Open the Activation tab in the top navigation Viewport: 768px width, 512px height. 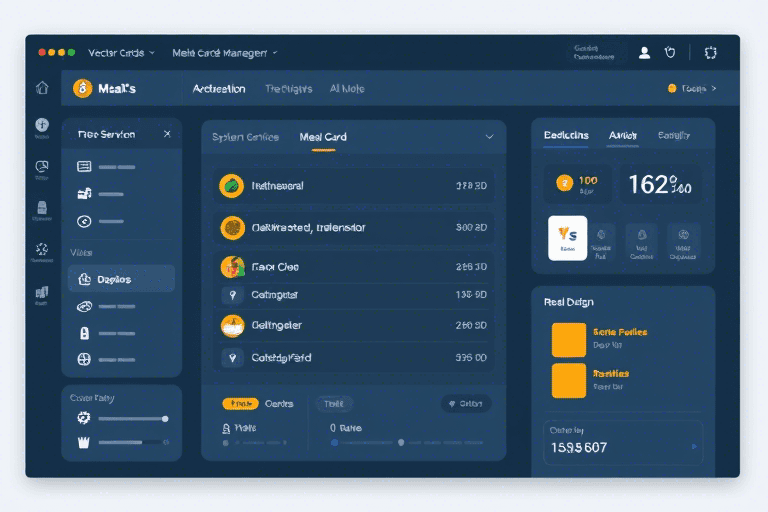[219, 89]
